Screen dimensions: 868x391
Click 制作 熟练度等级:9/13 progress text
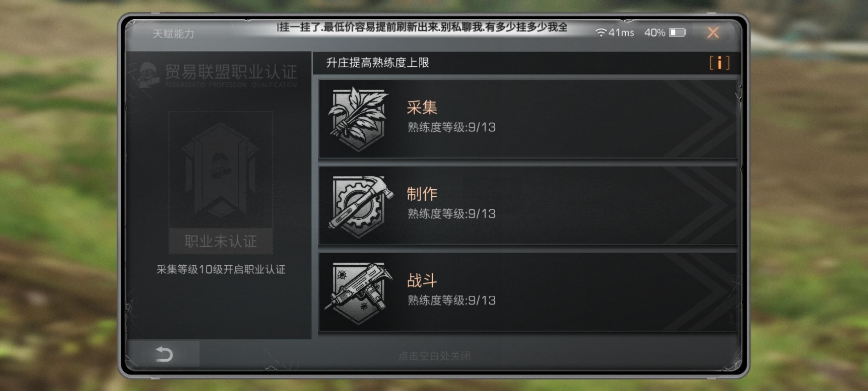click(451, 214)
